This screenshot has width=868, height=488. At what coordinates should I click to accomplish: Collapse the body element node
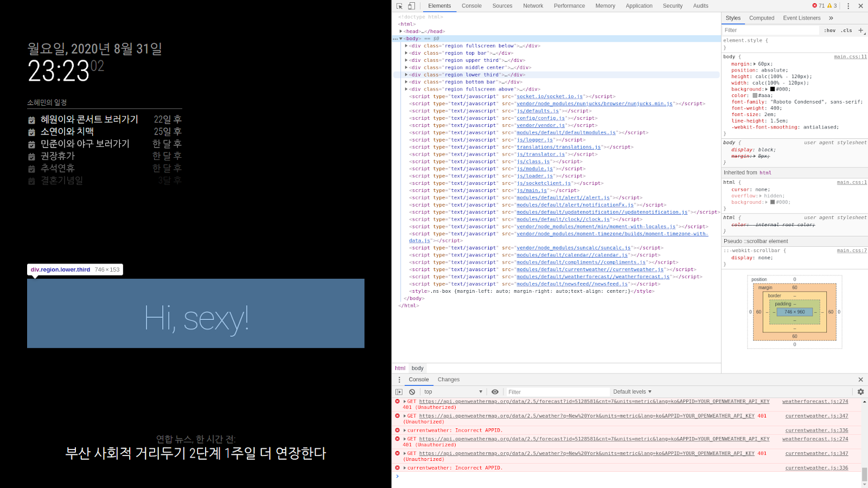401,38
